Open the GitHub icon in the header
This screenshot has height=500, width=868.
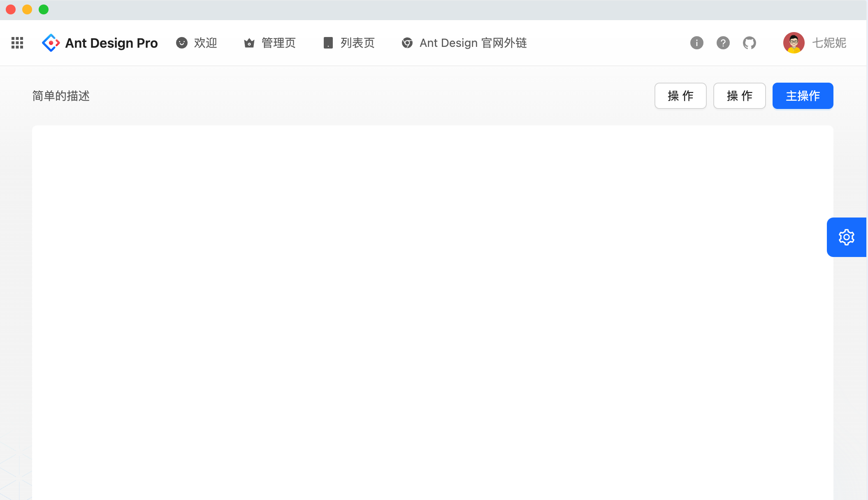pos(750,43)
